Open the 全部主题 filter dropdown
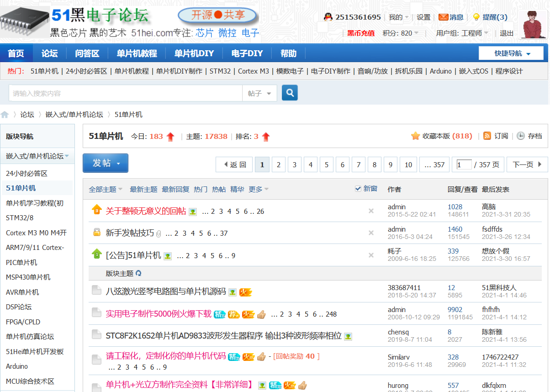Screen dimensions: 550x392 tap(106, 189)
